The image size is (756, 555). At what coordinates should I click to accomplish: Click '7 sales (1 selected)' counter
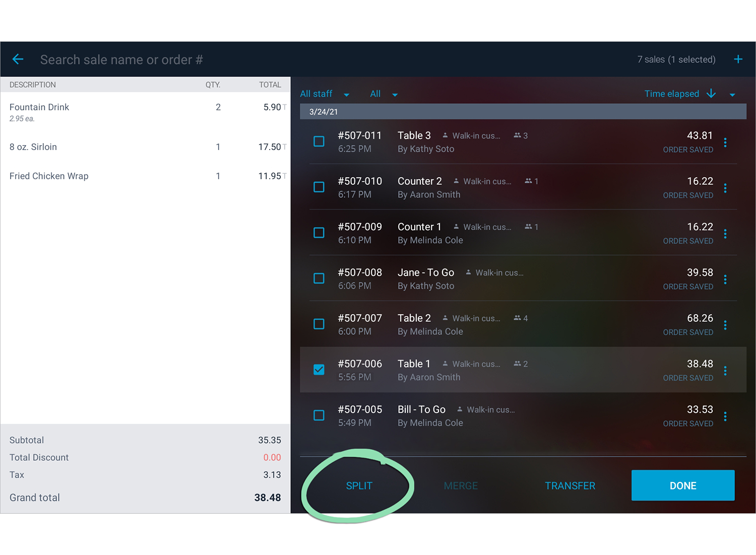pos(676,59)
